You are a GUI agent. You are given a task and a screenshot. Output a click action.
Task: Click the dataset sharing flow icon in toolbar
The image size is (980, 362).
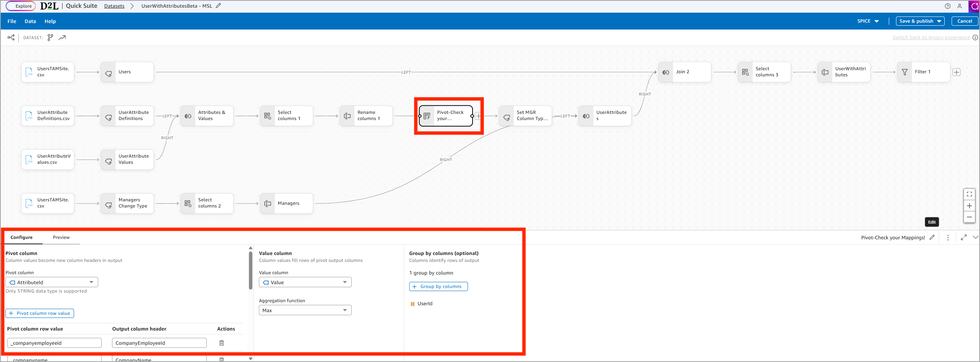click(11, 37)
